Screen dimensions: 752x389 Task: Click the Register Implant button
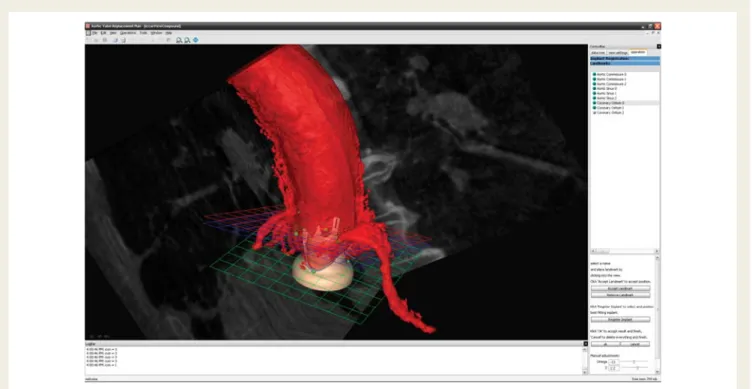(621, 319)
